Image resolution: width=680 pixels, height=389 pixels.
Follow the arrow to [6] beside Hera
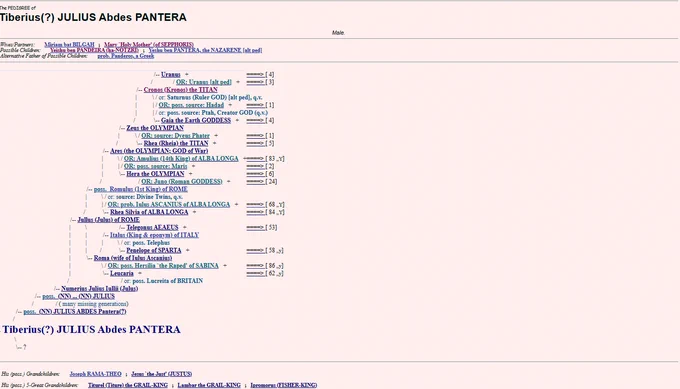click(255, 174)
